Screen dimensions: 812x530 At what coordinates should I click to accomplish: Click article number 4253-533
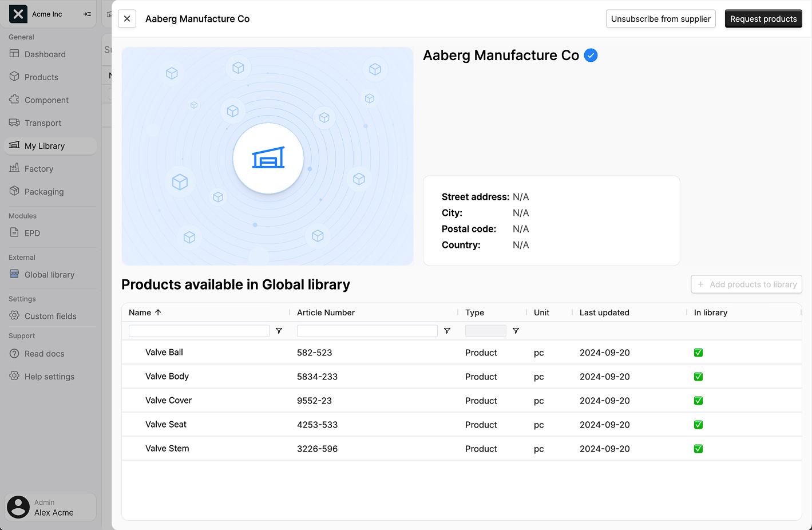(317, 425)
